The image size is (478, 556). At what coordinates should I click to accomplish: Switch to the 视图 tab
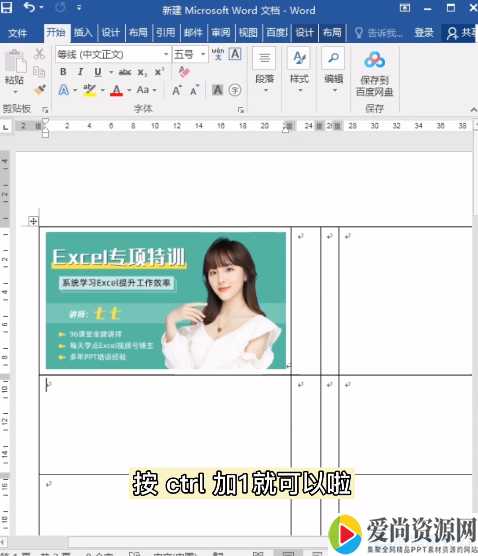[248, 33]
